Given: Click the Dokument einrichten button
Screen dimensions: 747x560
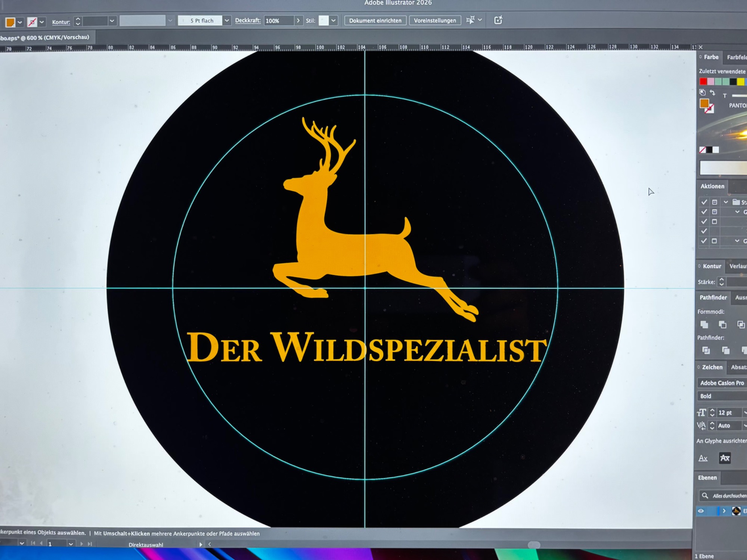Looking at the screenshot, I should pyautogui.click(x=375, y=21).
